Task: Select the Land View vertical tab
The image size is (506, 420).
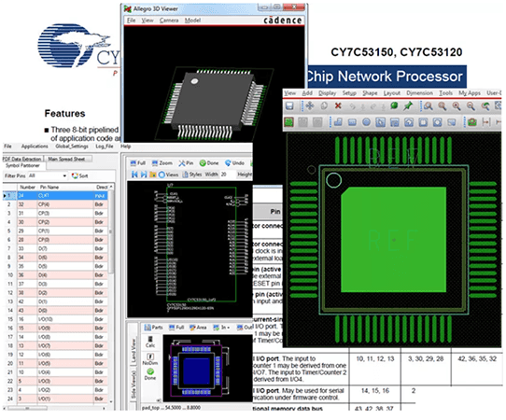Action: 133,351
